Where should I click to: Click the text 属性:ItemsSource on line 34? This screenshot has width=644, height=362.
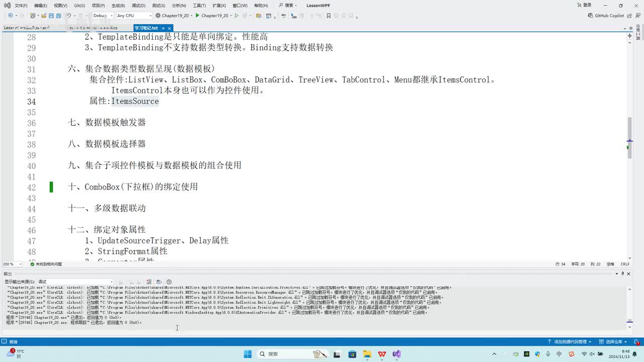124,102
